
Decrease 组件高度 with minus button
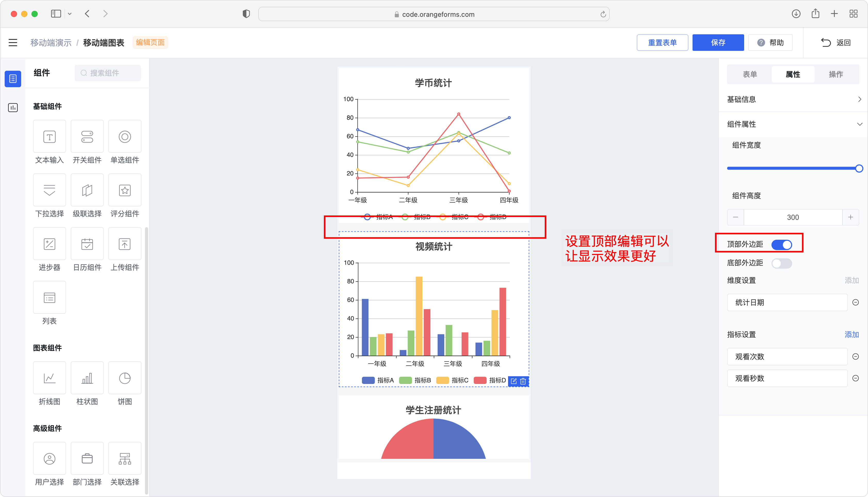pyautogui.click(x=736, y=217)
